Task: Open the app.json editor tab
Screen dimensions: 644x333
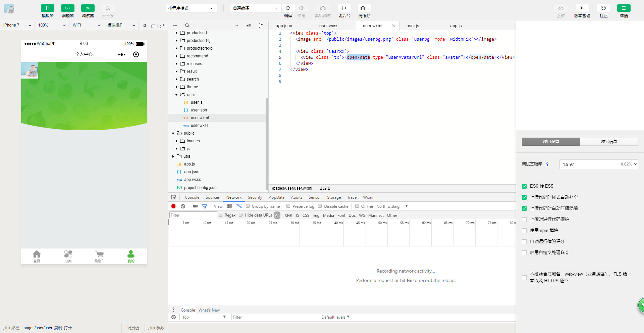Action: [284, 26]
